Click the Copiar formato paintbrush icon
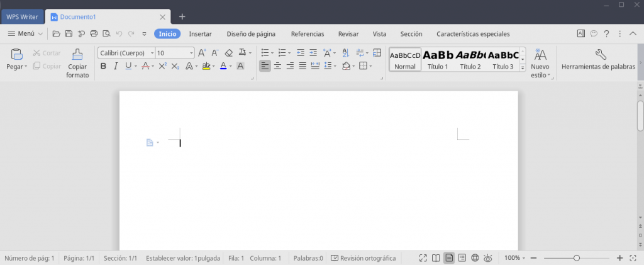Screen dimensions: 644x265 pos(77,55)
